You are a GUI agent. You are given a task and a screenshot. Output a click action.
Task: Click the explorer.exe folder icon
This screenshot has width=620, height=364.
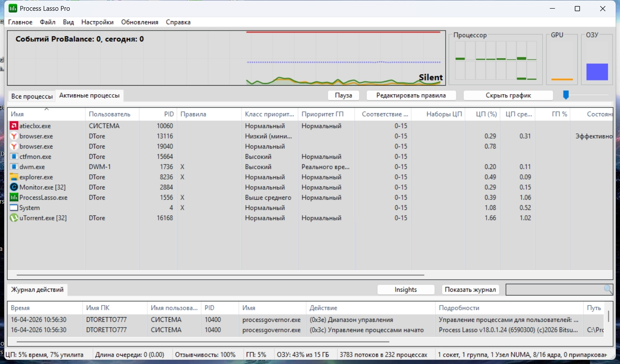point(14,177)
